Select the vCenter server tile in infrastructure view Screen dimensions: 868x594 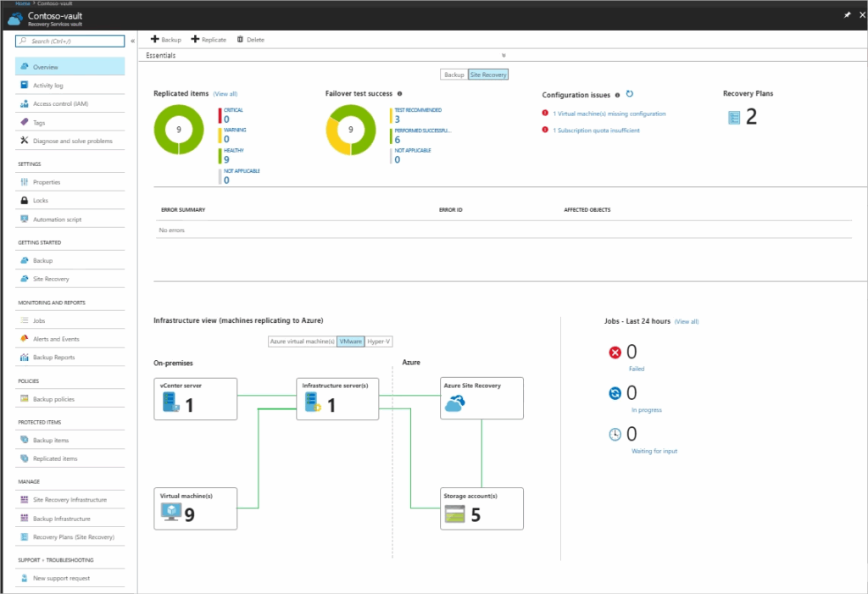point(196,398)
